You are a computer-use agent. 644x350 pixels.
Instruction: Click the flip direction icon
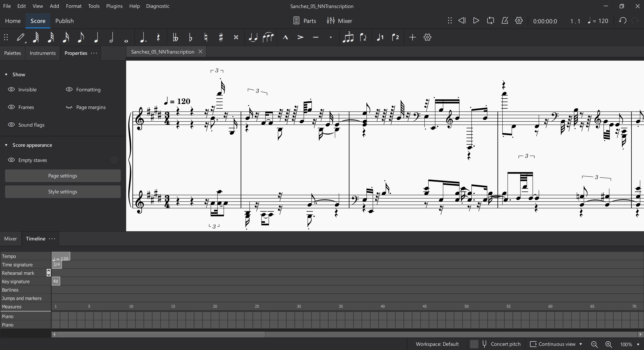pos(363,37)
